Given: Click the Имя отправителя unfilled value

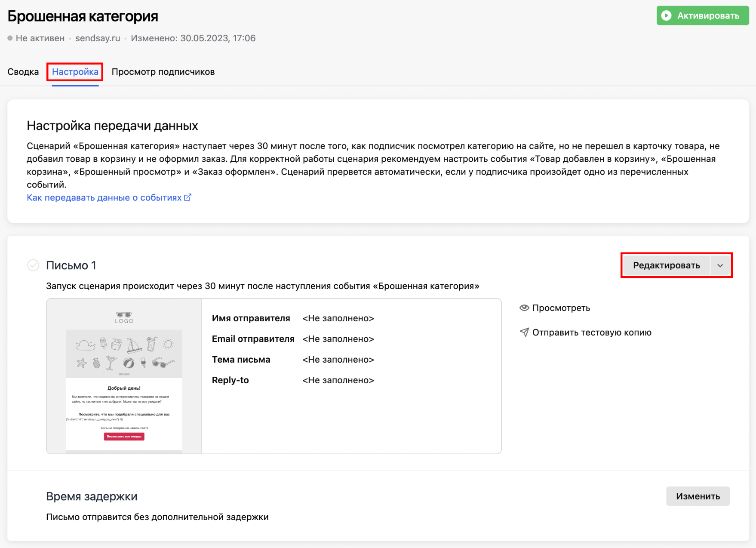Looking at the screenshot, I should (x=338, y=318).
